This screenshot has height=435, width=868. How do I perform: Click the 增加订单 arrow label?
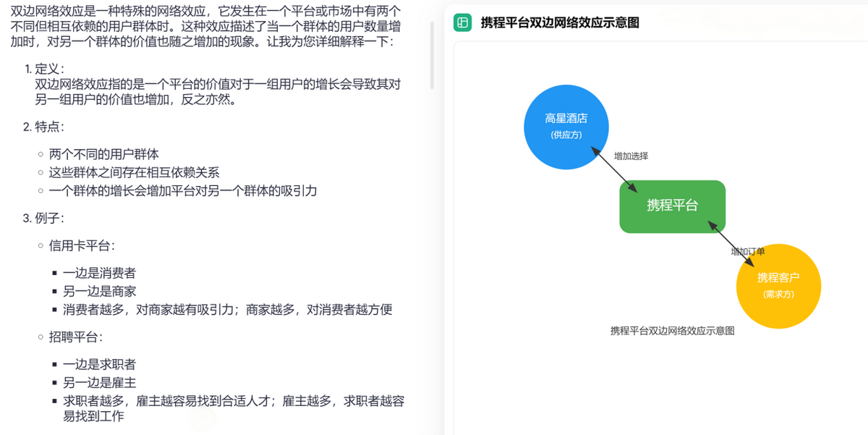point(748,251)
